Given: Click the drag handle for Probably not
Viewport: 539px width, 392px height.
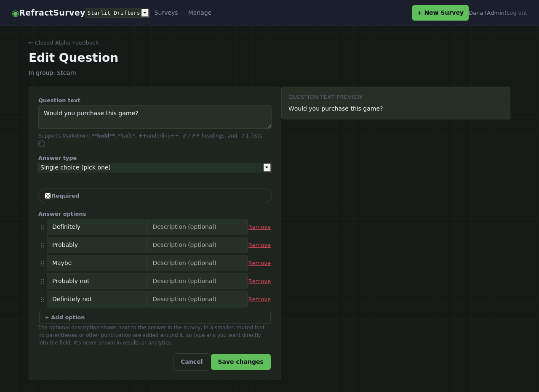Looking at the screenshot, I should [x=43, y=281].
